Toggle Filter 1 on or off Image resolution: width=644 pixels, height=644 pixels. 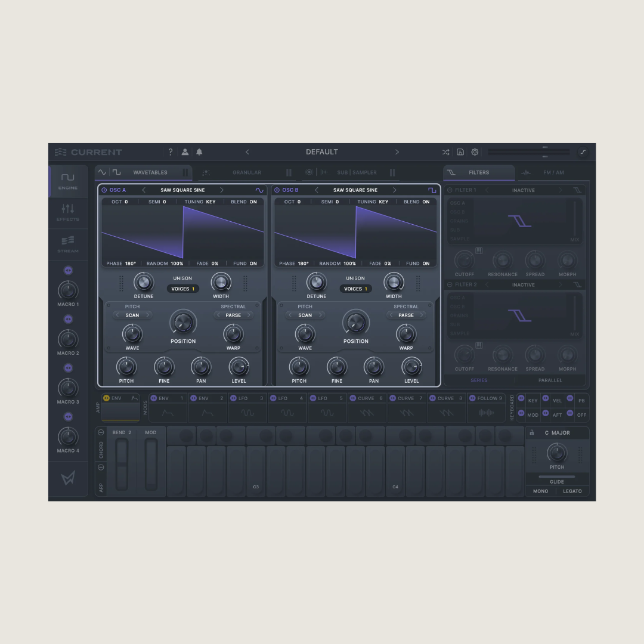(x=450, y=190)
